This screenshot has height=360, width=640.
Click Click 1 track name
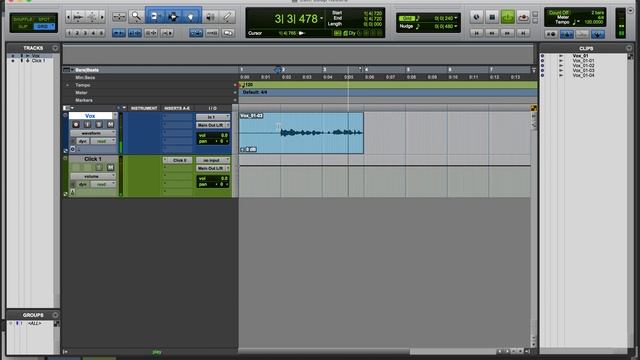(93, 159)
